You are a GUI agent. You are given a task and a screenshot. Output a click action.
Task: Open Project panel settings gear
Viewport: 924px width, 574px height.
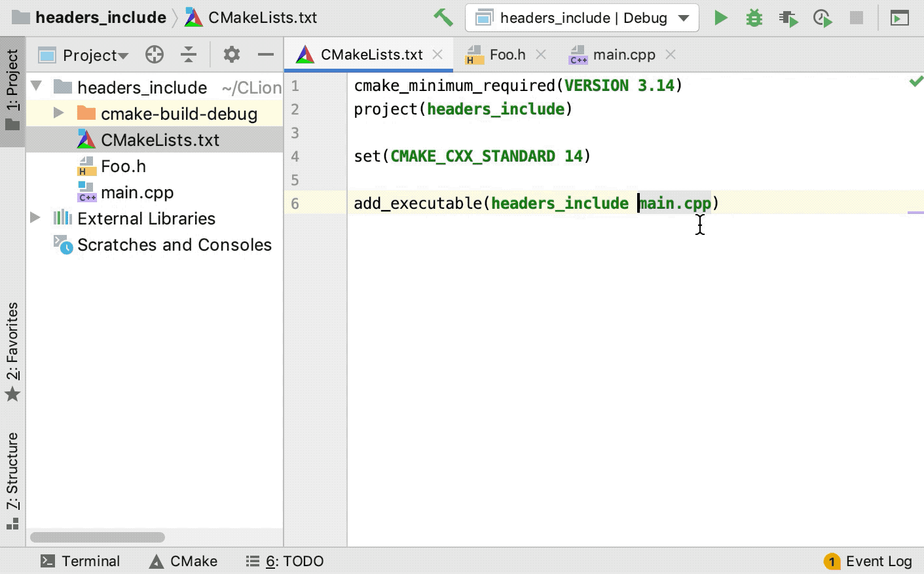(x=231, y=55)
